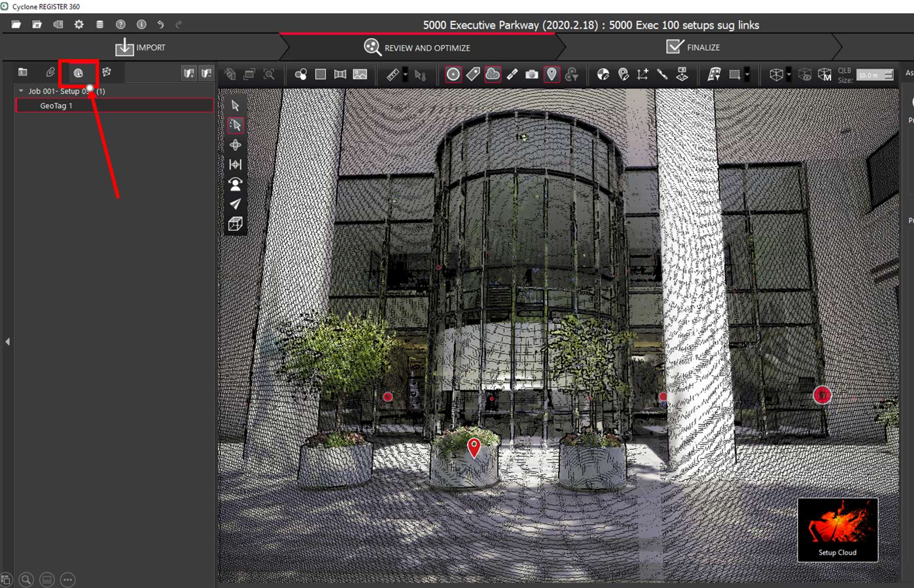Click the undo arrow icon
914x588 pixels.
[160, 25]
